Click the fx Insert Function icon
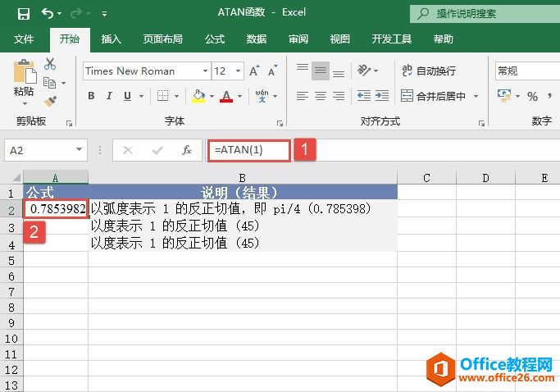Viewport: 560px width, 392px height. pyautogui.click(x=186, y=150)
